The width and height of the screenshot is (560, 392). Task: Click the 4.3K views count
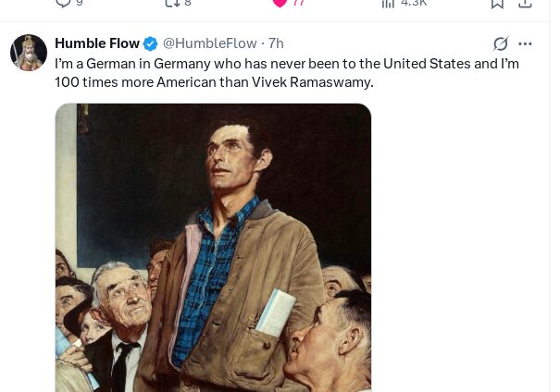coord(414,4)
